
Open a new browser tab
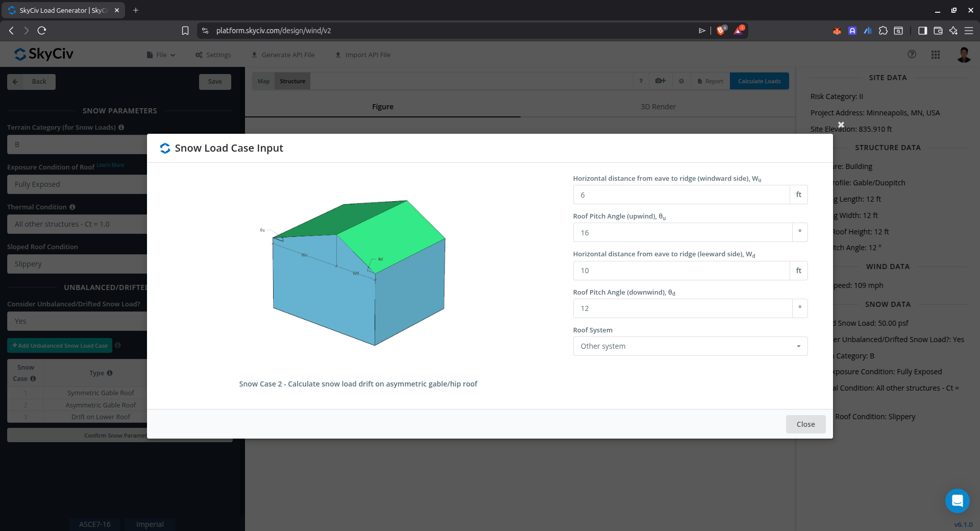coord(136,10)
